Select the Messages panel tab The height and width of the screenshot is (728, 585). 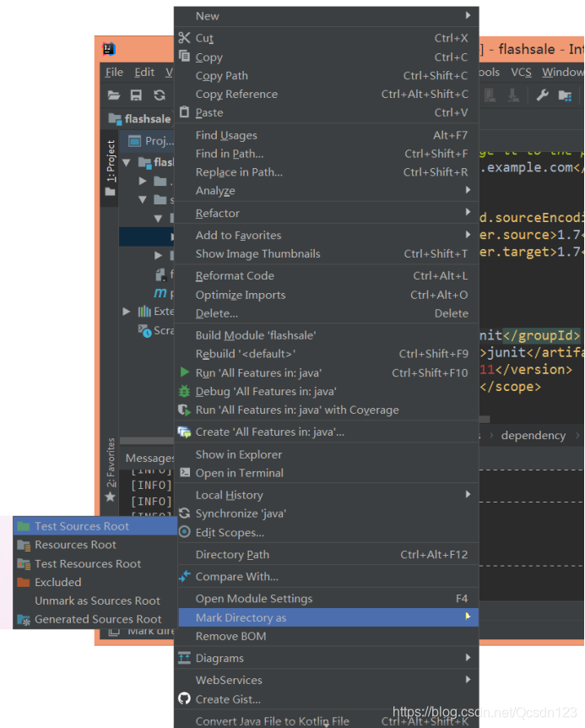coord(149,459)
